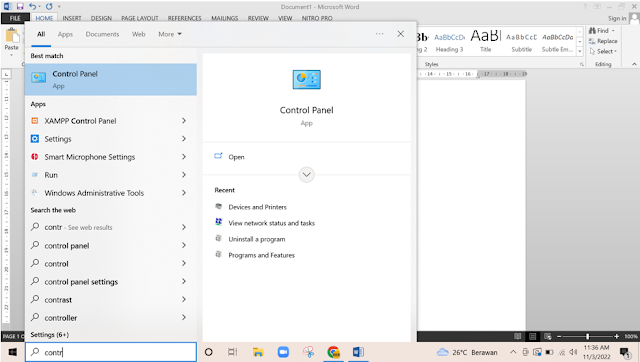Screen dimensions: 640x362
Task: Expand the down chevron below Open
Action: click(307, 175)
